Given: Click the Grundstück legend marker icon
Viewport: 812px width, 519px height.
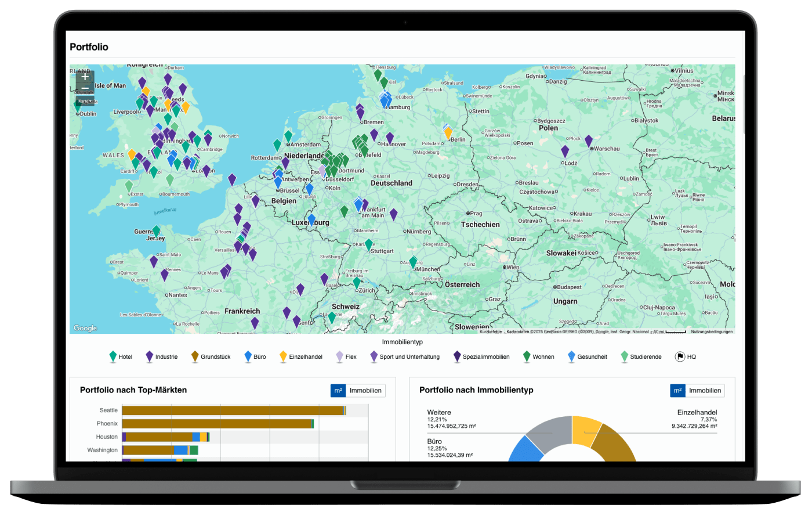Looking at the screenshot, I should tap(195, 357).
